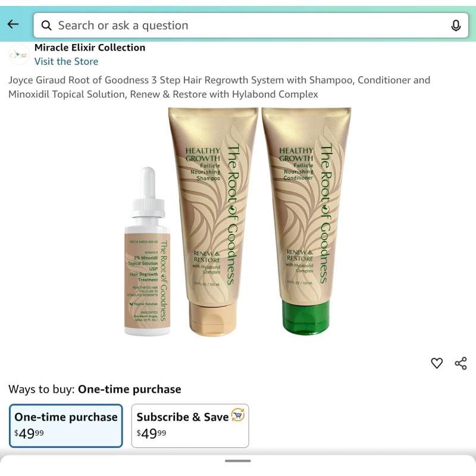Choose the Subscribe & Save option
Viewport: 476px width, 476px height.
click(x=190, y=425)
